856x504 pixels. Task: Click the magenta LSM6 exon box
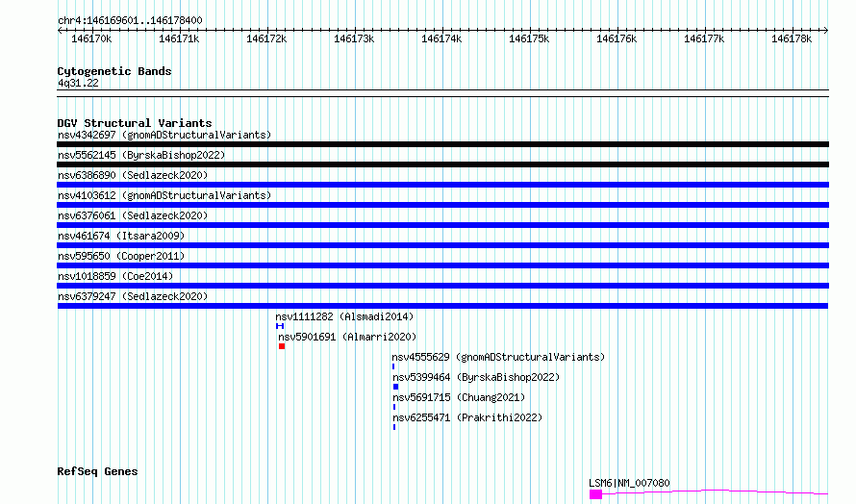click(595, 494)
